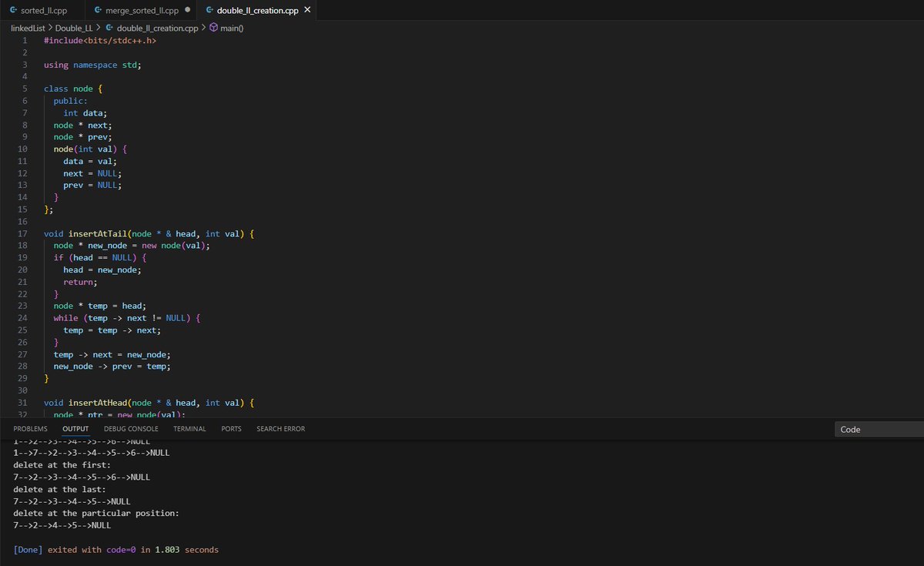The image size is (924, 566).
Task: Click 'delete at the particular position:' output line
Action: pos(96,513)
